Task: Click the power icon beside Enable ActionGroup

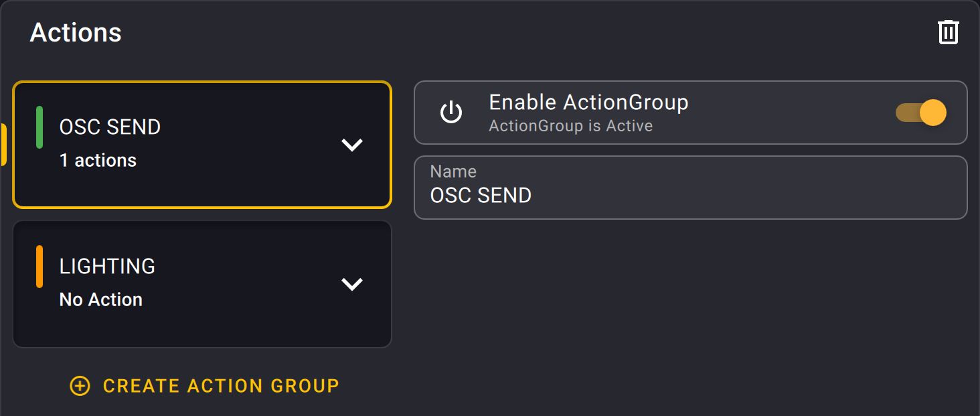Action: point(451,113)
